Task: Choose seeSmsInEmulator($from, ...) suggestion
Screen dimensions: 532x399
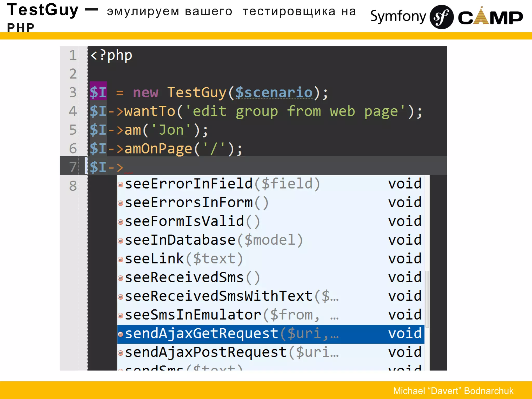Action: (271, 315)
